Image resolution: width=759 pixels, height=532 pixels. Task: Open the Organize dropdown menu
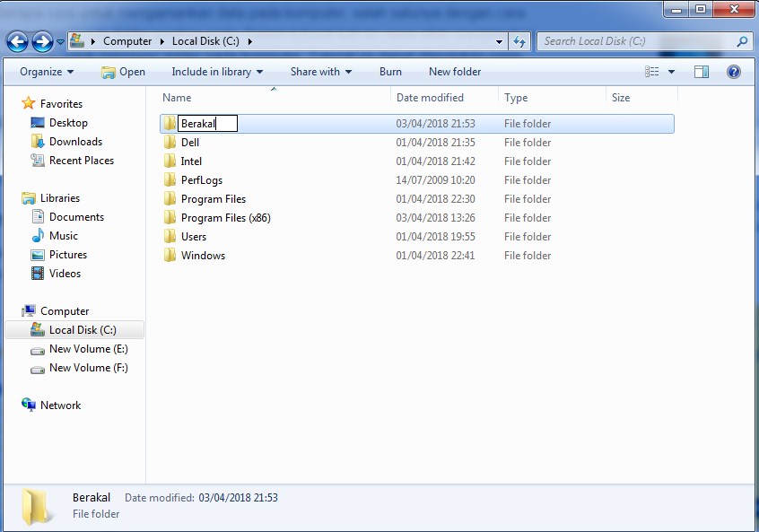[46, 71]
